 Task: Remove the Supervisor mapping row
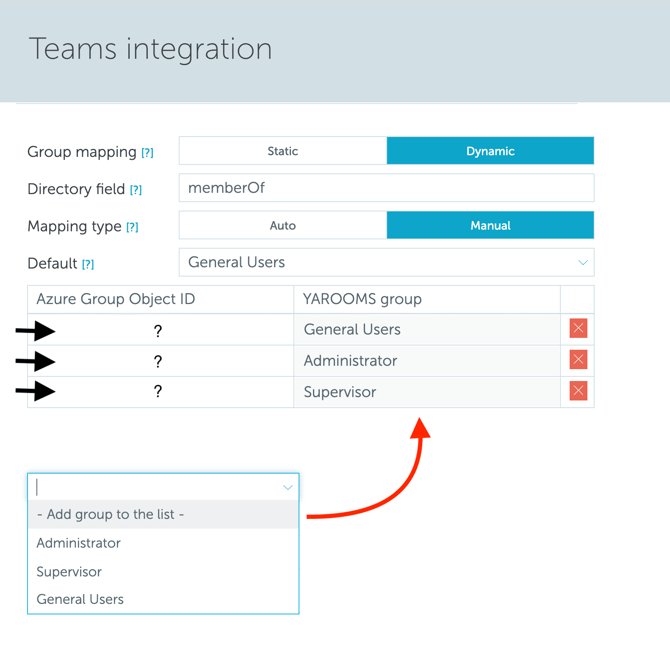(x=578, y=391)
